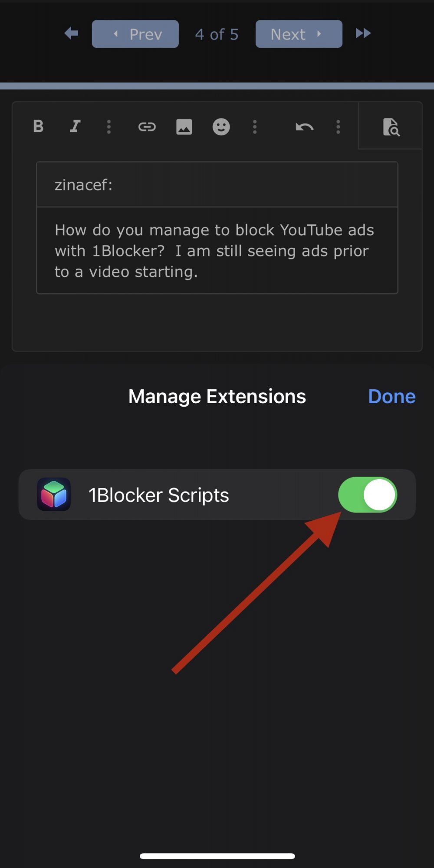This screenshot has height=868, width=434.
Task: Go to previous page with Prev
Action: click(x=135, y=34)
